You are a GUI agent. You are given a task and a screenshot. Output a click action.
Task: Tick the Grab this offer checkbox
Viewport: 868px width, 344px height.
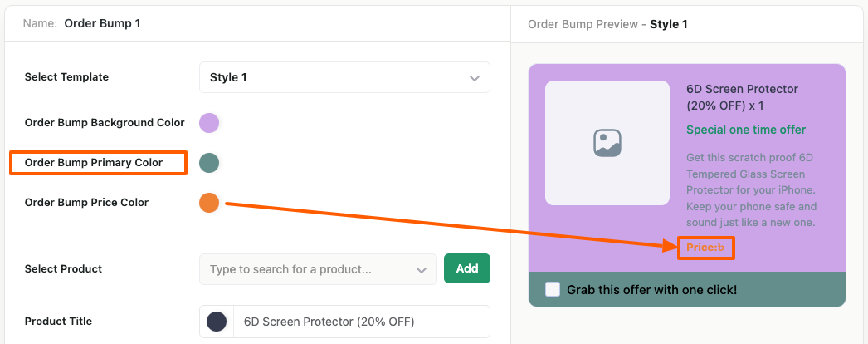coord(553,290)
